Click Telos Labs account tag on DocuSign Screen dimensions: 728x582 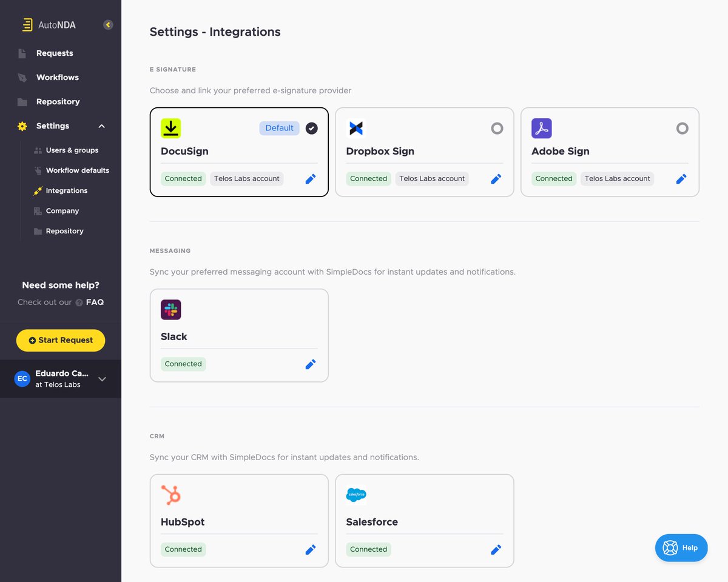point(247,179)
